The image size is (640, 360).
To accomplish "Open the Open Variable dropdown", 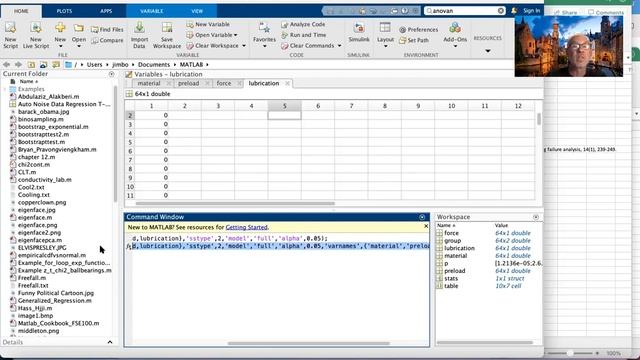I will [x=212, y=35].
